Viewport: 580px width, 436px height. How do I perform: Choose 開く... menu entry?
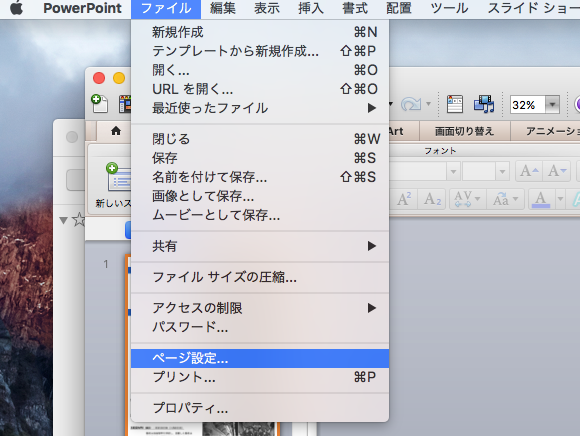(260, 70)
